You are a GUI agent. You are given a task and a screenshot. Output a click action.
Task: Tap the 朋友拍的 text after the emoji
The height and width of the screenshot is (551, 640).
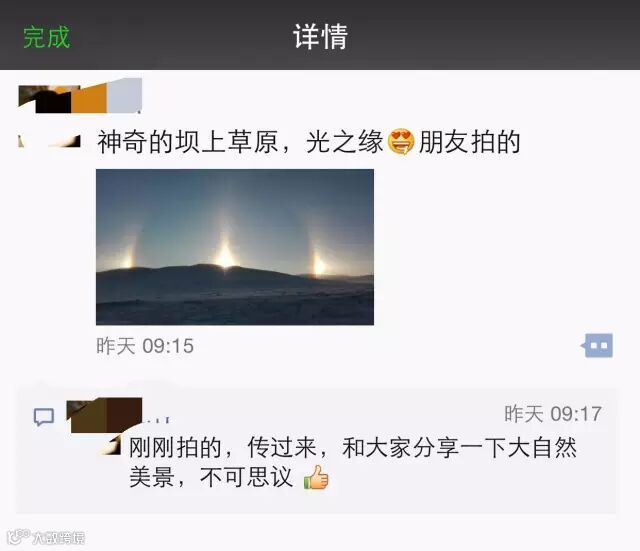pos(469,142)
